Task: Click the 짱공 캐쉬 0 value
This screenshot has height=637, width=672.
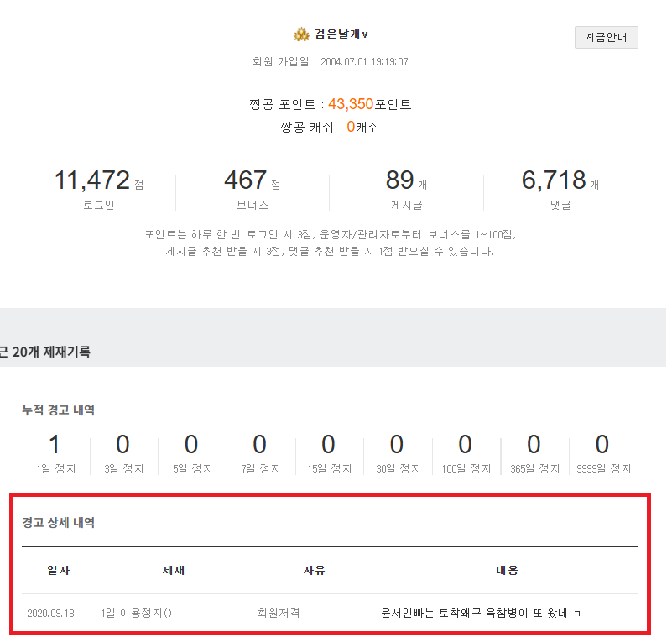Action: tap(351, 128)
